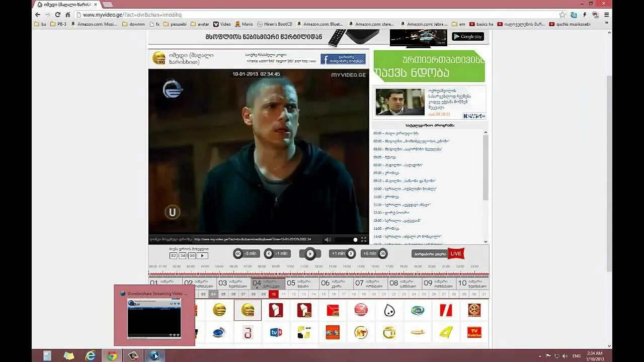Screen dimensions: 644x362
Task: Open the blue swirl channel icon
Action: [219, 332]
